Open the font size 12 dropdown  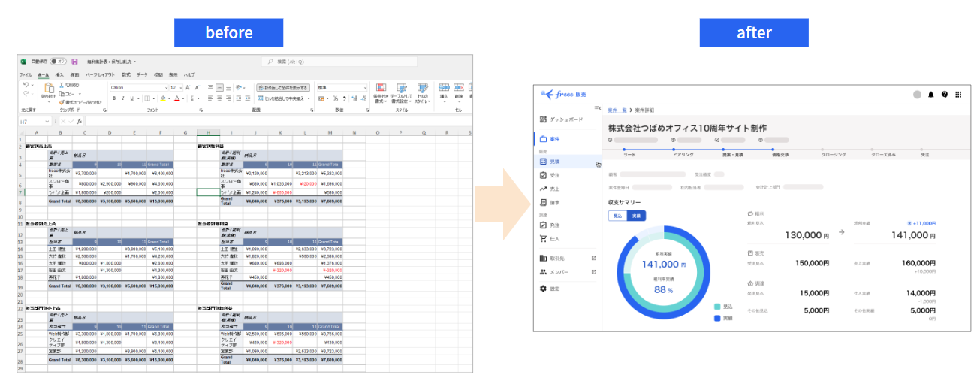click(181, 88)
